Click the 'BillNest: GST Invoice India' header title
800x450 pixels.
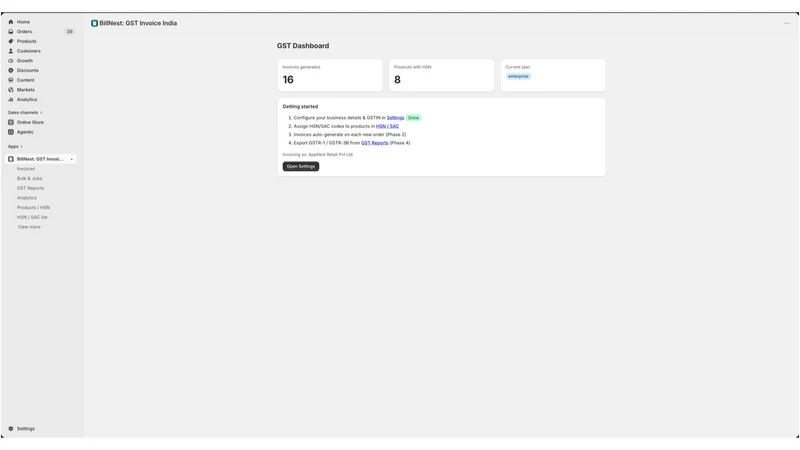pyautogui.click(x=138, y=23)
